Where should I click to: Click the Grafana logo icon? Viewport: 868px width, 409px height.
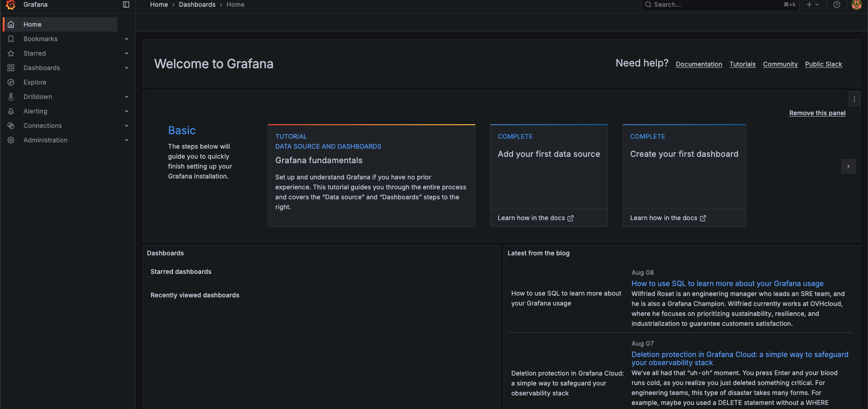[x=11, y=5]
